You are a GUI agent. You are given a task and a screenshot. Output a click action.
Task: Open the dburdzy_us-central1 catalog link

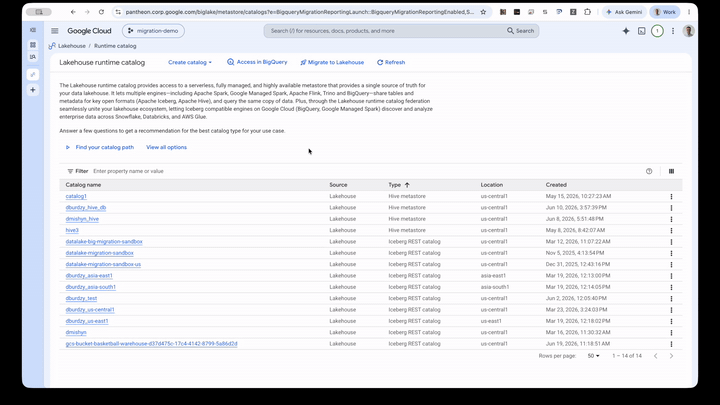[x=90, y=310]
